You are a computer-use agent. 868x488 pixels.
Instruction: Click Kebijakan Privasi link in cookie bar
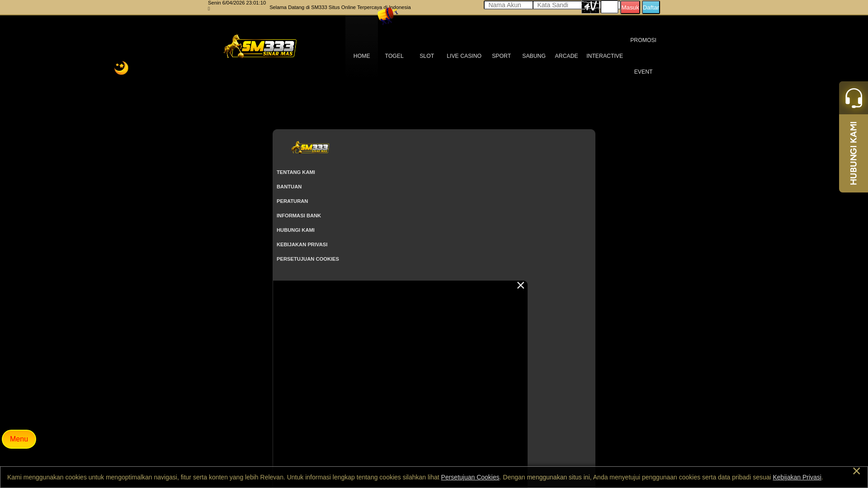pos(797,477)
